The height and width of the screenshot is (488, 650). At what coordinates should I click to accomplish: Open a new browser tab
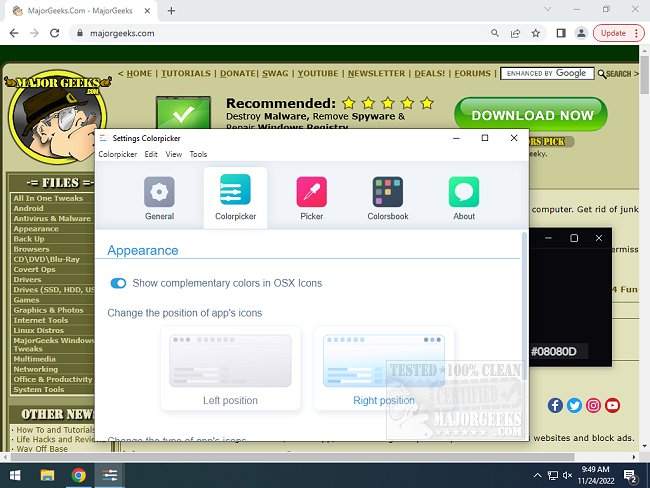(171, 11)
